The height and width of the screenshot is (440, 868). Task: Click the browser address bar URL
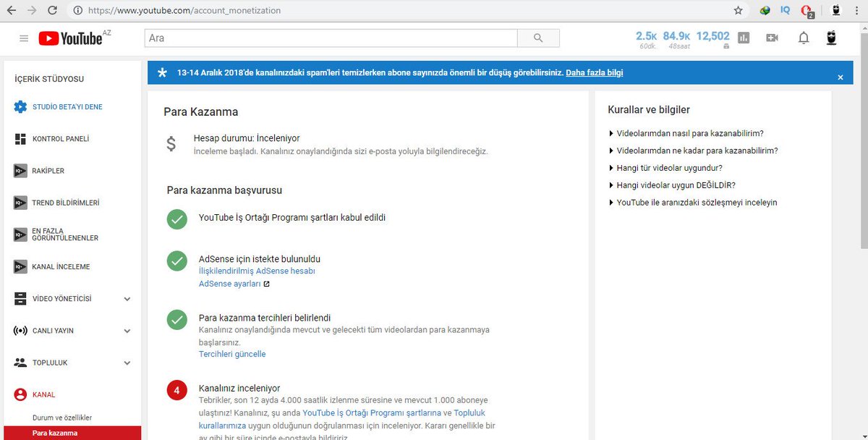pos(184,11)
